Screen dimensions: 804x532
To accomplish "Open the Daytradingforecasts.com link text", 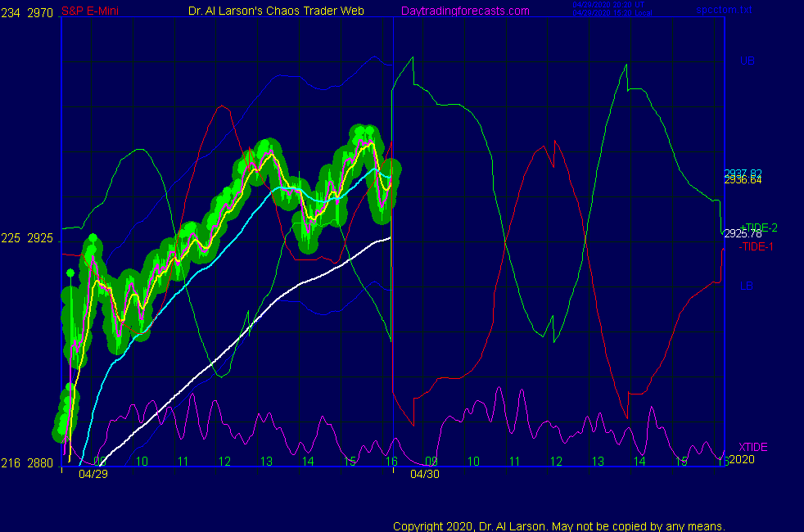I will click(465, 11).
